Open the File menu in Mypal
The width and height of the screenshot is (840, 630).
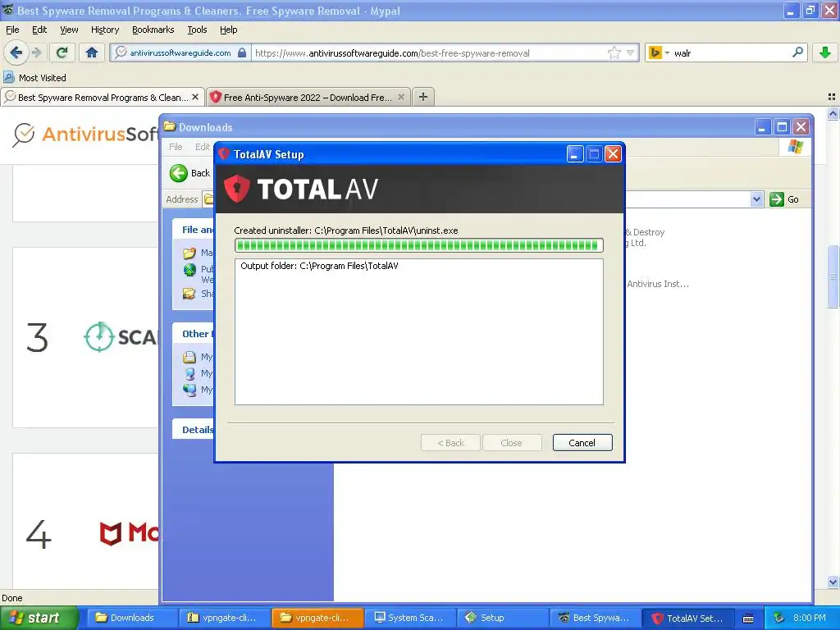coord(12,30)
